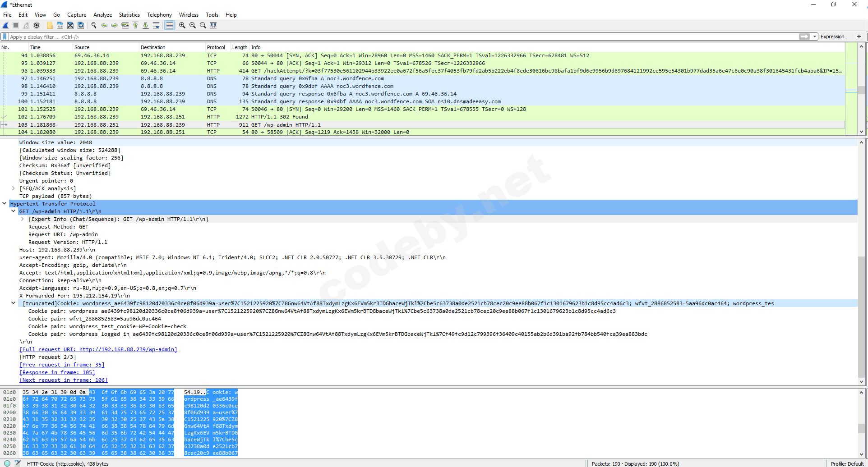868x467 pixels.
Task: Expand the Expert Info node
Action: click(x=23, y=219)
